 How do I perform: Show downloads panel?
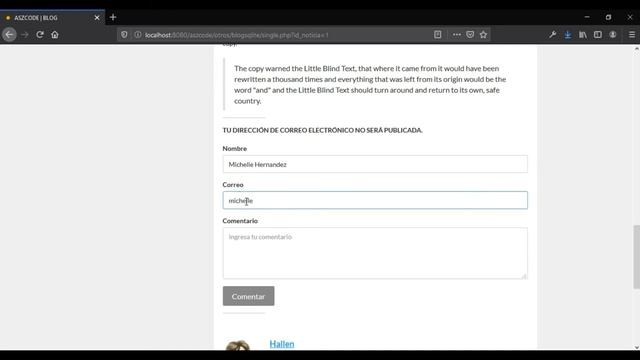pos(567,35)
